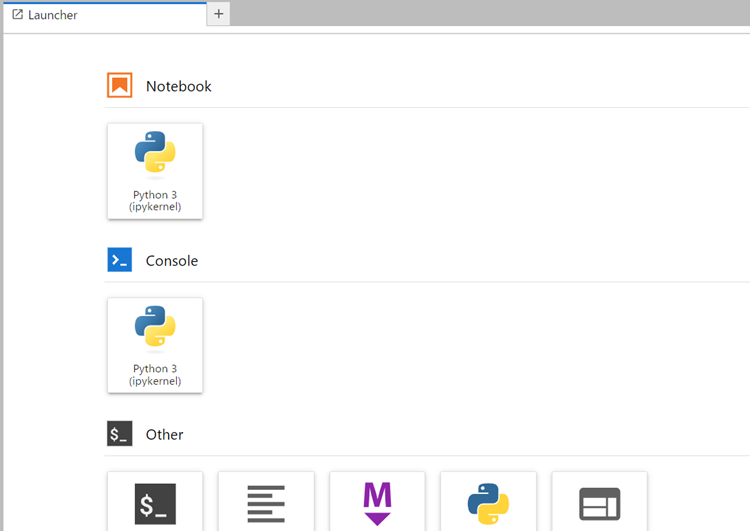750x531 pixels.
Task: Select the Launcher tab
Action: (105, 14)
